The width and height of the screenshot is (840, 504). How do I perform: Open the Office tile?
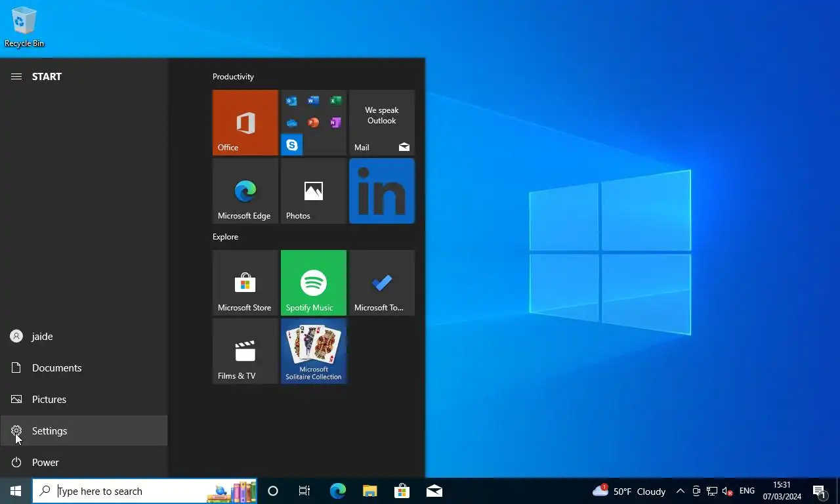[x=245, y=123]
